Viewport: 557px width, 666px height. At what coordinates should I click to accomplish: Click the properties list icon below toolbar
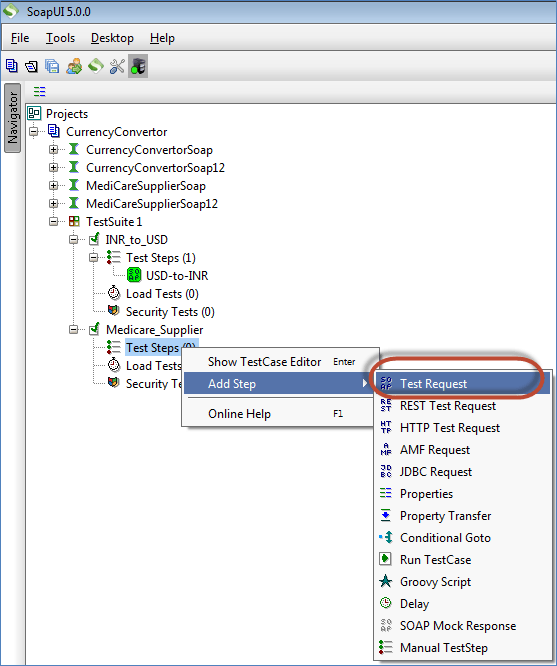(40, 91)
